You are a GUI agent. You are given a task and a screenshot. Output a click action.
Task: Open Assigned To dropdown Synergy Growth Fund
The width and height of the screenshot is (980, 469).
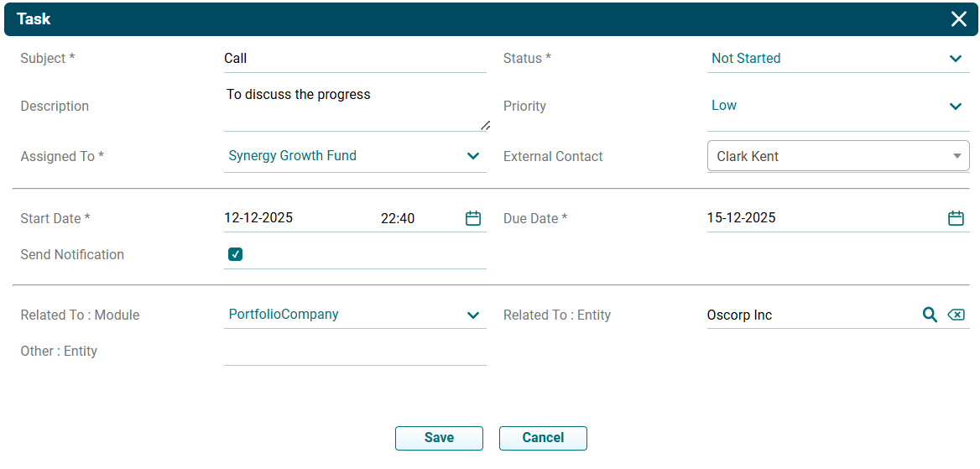click(x=473, y=156)
